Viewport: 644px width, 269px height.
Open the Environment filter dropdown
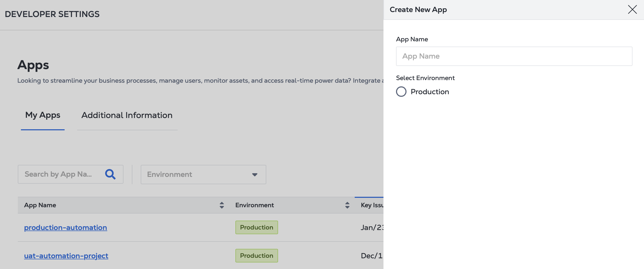203,175
